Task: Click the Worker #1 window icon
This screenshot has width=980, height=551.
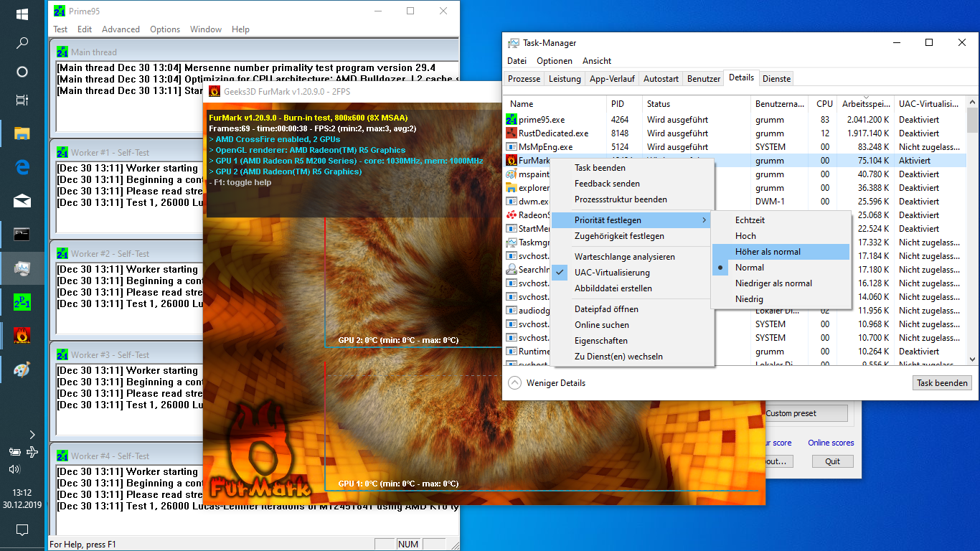Action: coord(62,153)
